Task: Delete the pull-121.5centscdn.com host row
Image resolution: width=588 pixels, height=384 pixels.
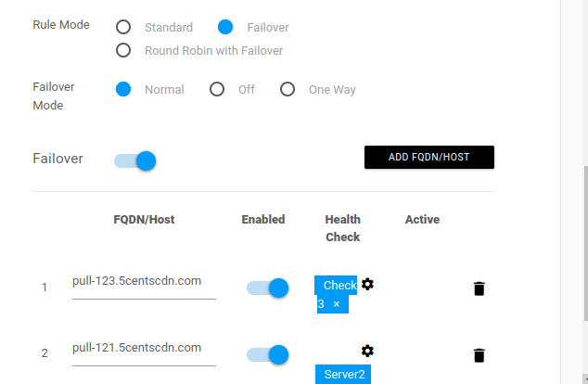Action: click(x=479, y=355)
